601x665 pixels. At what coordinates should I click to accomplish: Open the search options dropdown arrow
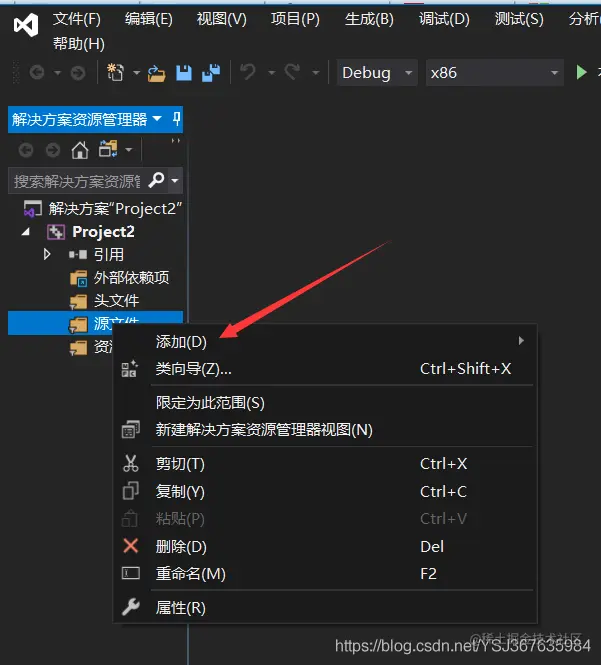(x=175, y=181)
